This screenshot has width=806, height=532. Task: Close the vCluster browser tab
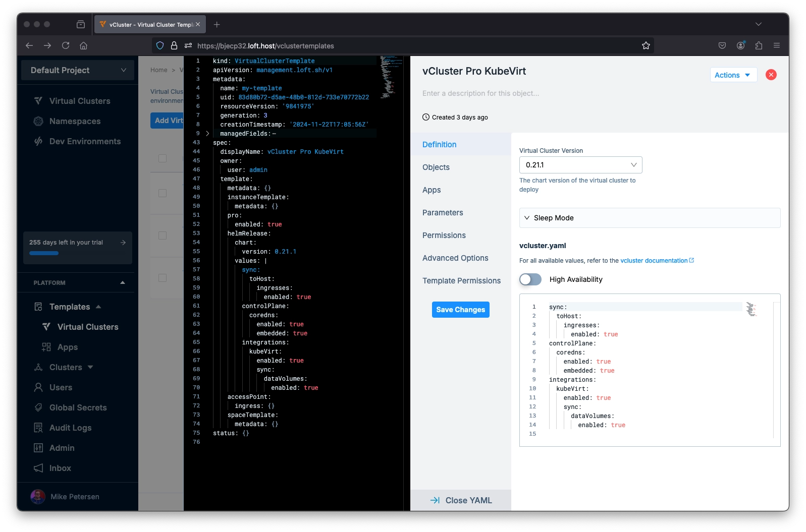point(198,24)
